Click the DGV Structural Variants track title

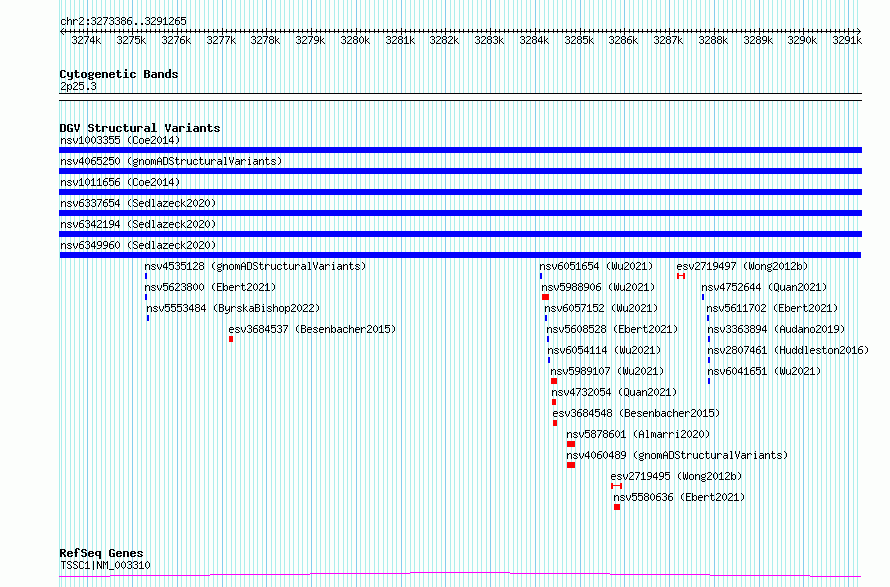(x=140, y=128)
